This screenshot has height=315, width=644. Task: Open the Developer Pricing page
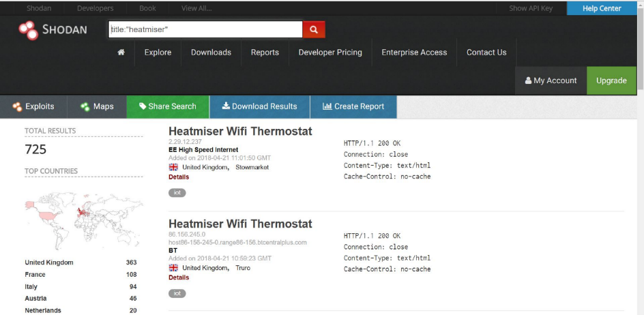(x=330, y=52)
